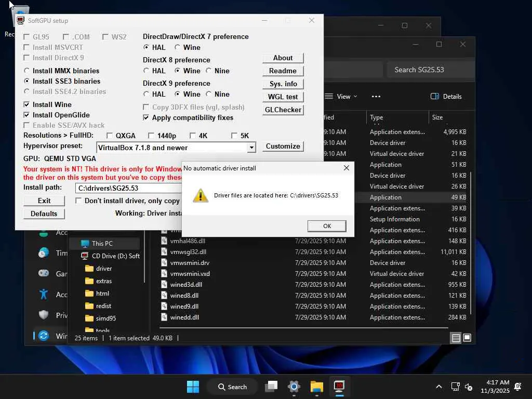Select Nine for DirectX 9 preference
This screenshot has height=399, width=532.
pyautogui.click(x=208, y=94)
